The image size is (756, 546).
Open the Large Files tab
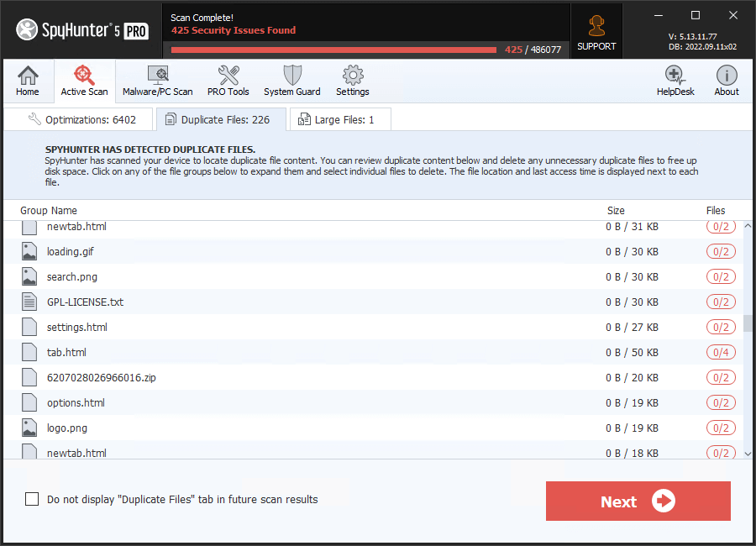[339, 118]
